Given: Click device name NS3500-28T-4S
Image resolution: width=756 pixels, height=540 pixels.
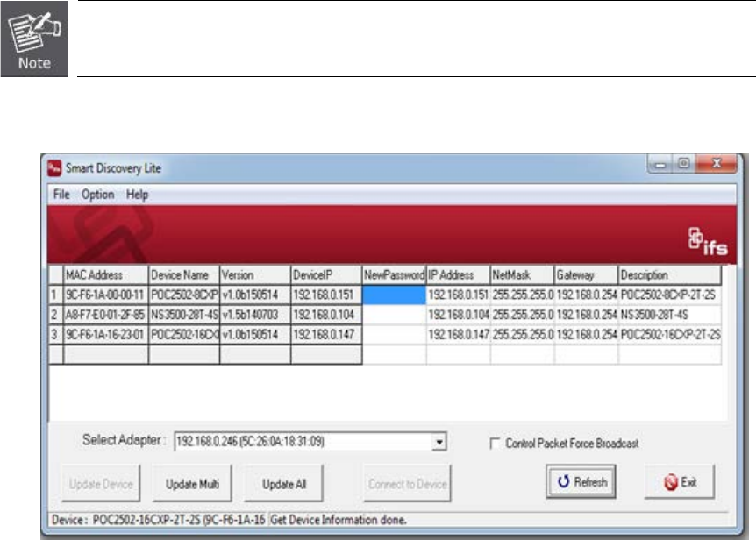Looking at the screenshot, I should tap(183, 315).
